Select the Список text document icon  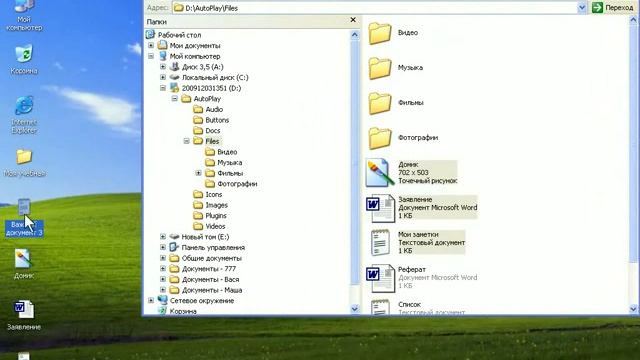[x=380, y=307]
